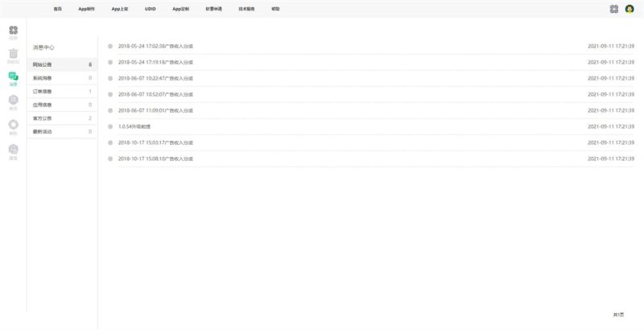The width and height of the screenshot is (644, 330).
Task: Select the green messages chat icon
Action: click(x=14, y=76)
